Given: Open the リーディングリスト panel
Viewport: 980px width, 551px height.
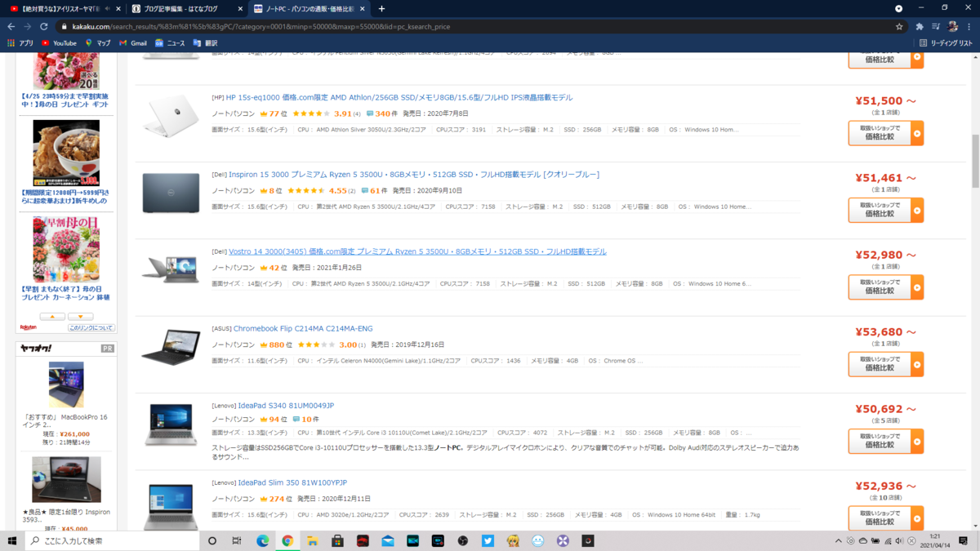Looking at the screenshot, I should [946, 43].
